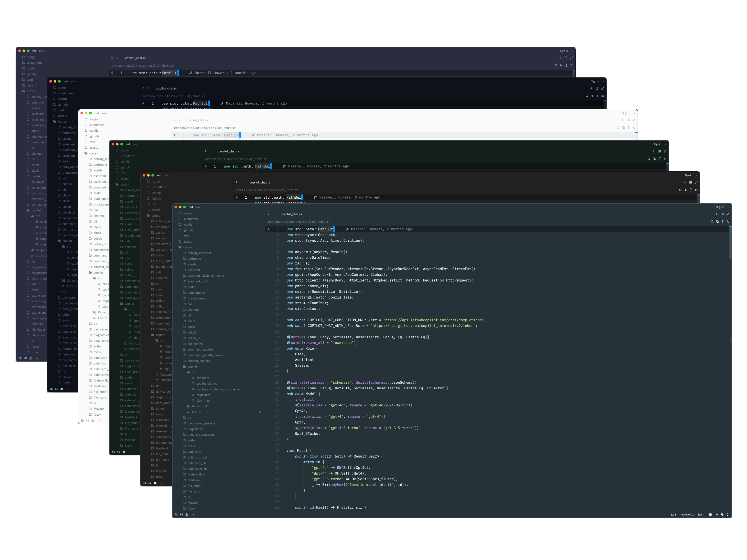
Task: Open copilot_completion_provider.rs in project tree
Action: [218, 389]
